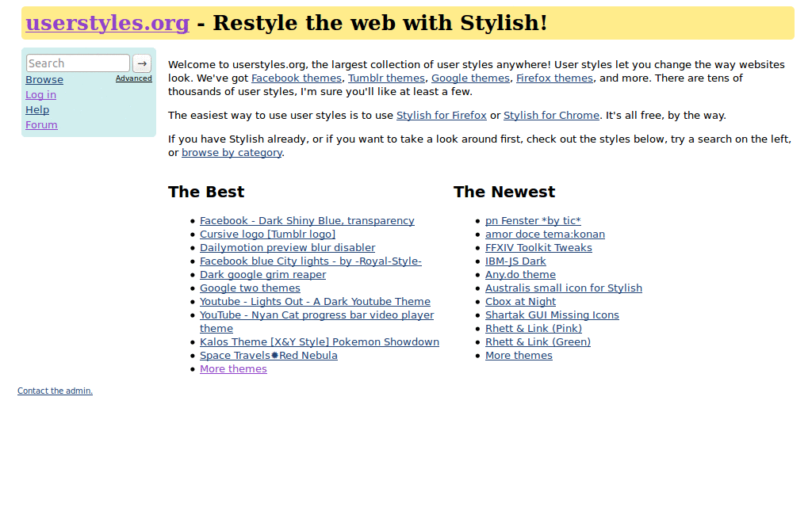Click the search arrow submit button
This screenshot has height=511, width=812.
click(x=142, y=63)
